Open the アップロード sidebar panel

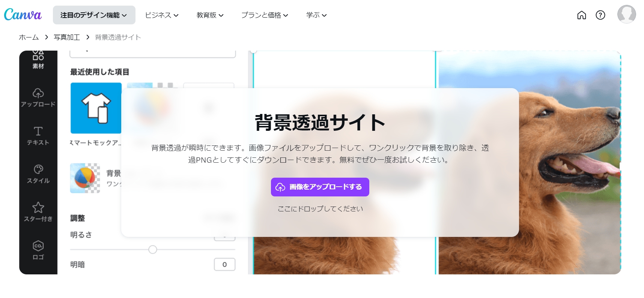click(38, 97)
